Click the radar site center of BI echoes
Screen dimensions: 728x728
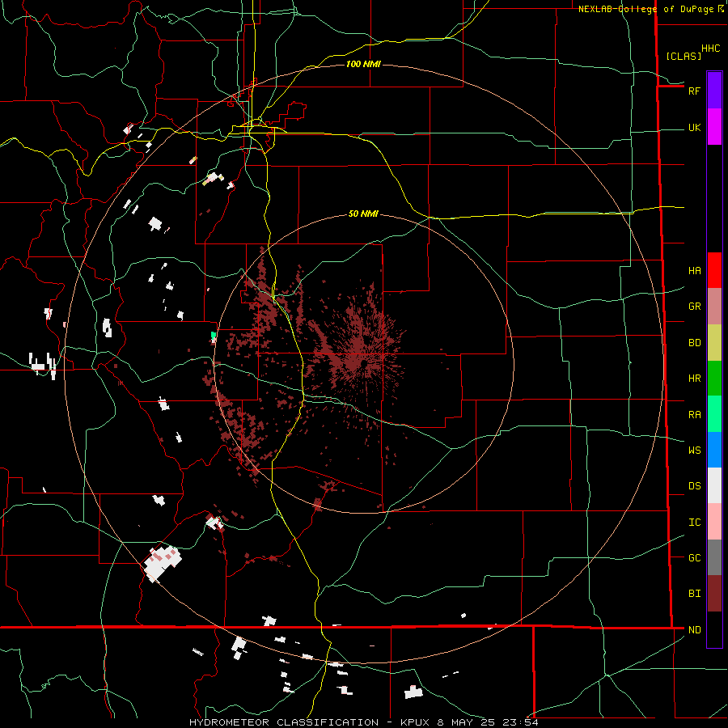click(x=363, y=363)
